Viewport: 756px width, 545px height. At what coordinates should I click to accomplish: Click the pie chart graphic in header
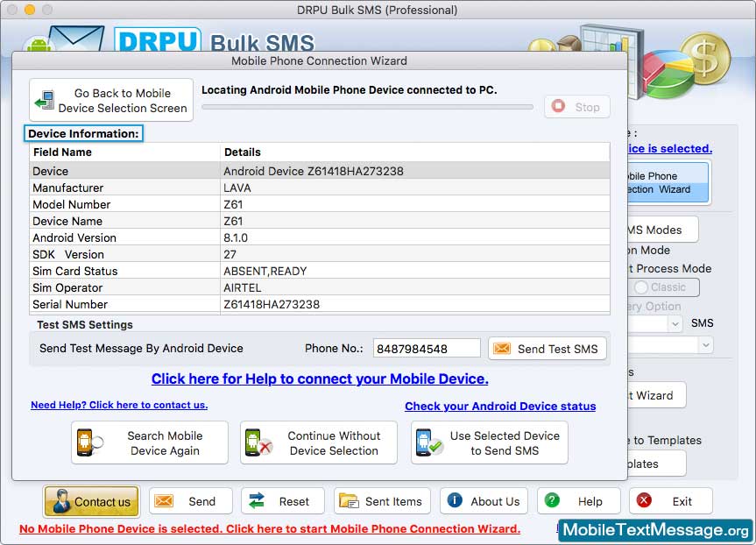(668, 74)
